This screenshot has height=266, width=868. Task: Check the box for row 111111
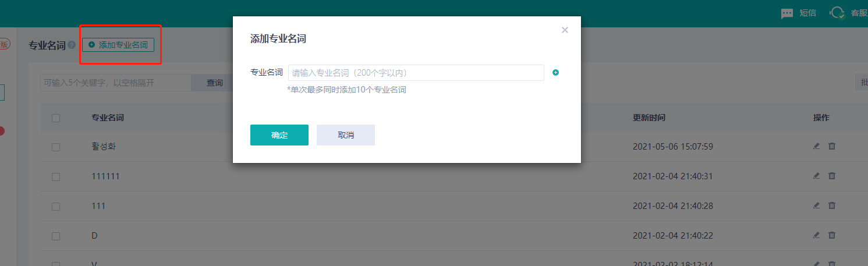[x=56, y=176]
